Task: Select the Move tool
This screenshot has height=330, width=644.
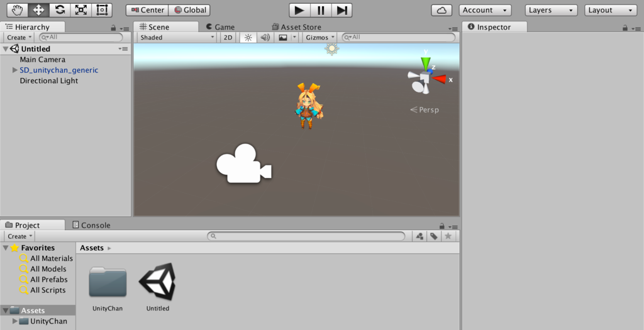Action: 38,10
